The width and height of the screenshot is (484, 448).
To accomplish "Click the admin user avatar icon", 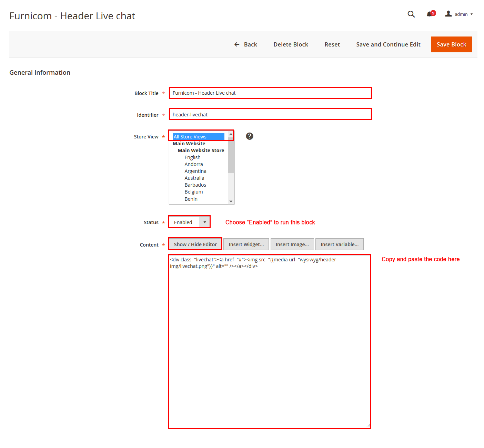I will (448, 14).
